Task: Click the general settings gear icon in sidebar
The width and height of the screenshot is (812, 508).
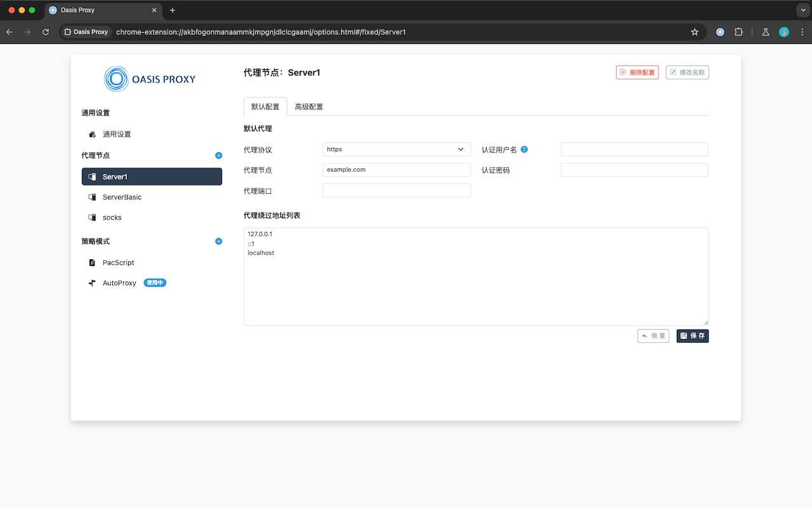Action: 93,134
